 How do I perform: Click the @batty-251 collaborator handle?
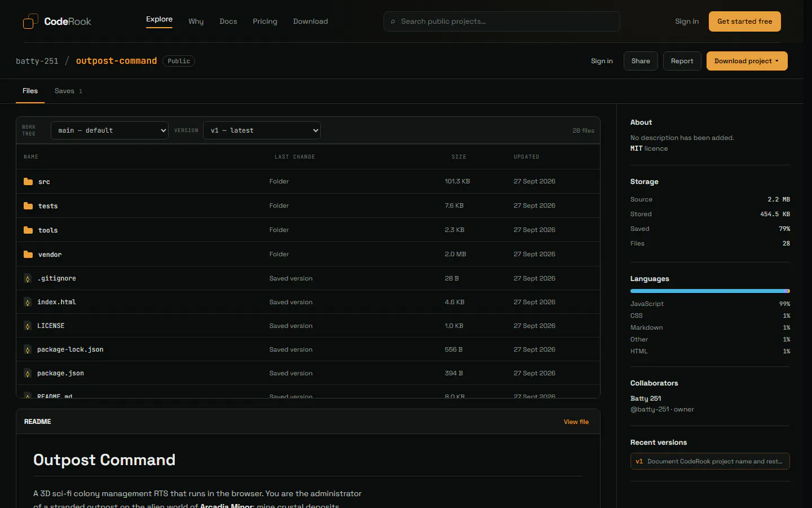[x=650, y=409]
